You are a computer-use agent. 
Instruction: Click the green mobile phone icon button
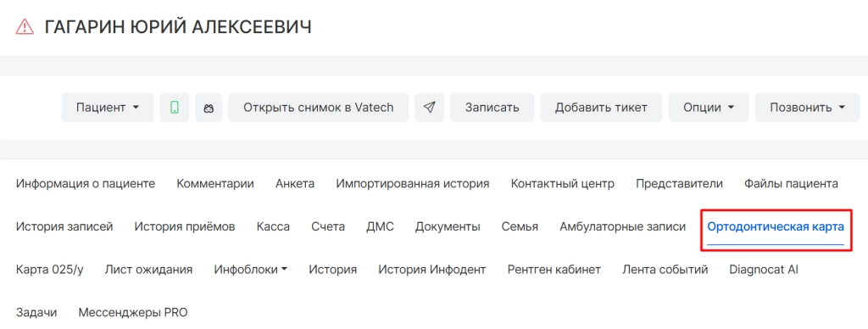click(175, 108)
